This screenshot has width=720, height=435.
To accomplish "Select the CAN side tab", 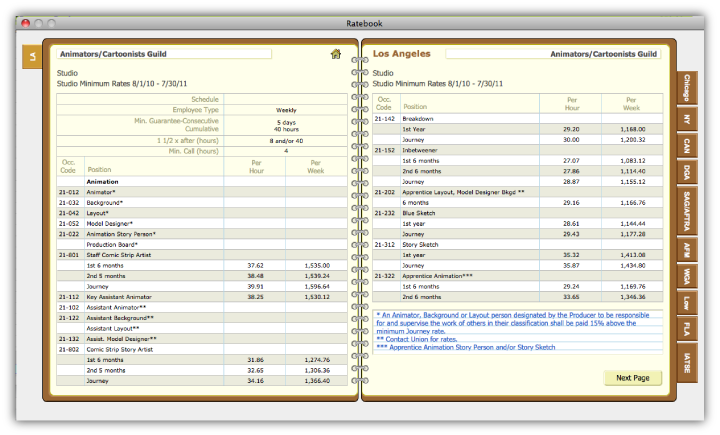I will click(687, 146).
